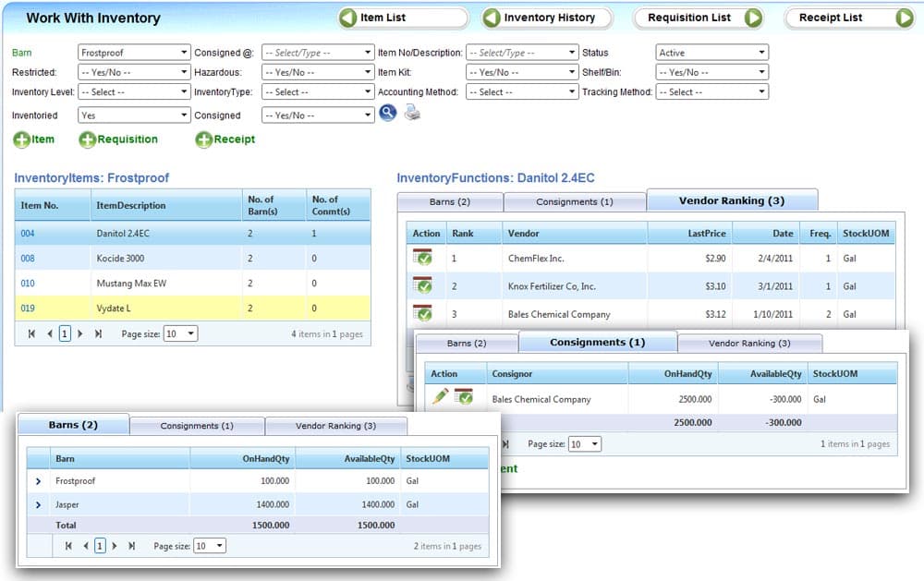The height and width of the screenshot is (581, 924).
Task: Go to last page in InventoryItems pager
Action: [x=99, y=334]
